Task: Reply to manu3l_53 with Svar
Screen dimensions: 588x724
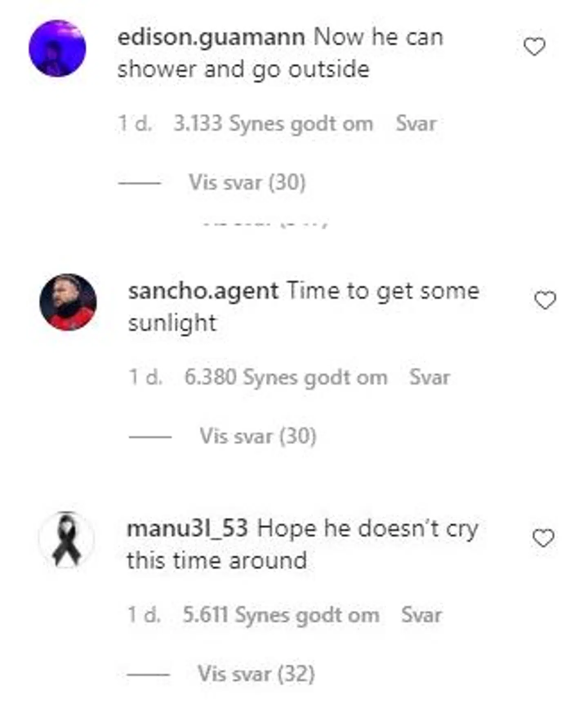Action: [421, 615]
